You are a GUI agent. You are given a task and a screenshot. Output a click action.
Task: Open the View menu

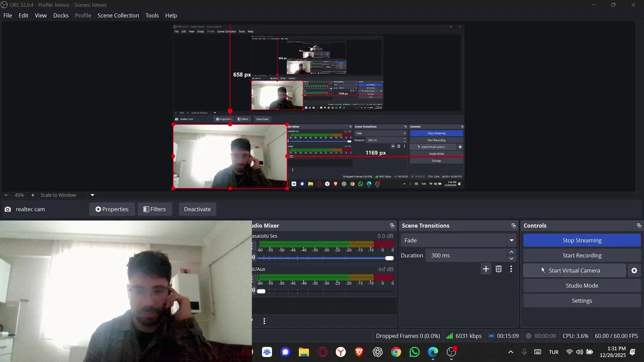click(x=41, y=16)
